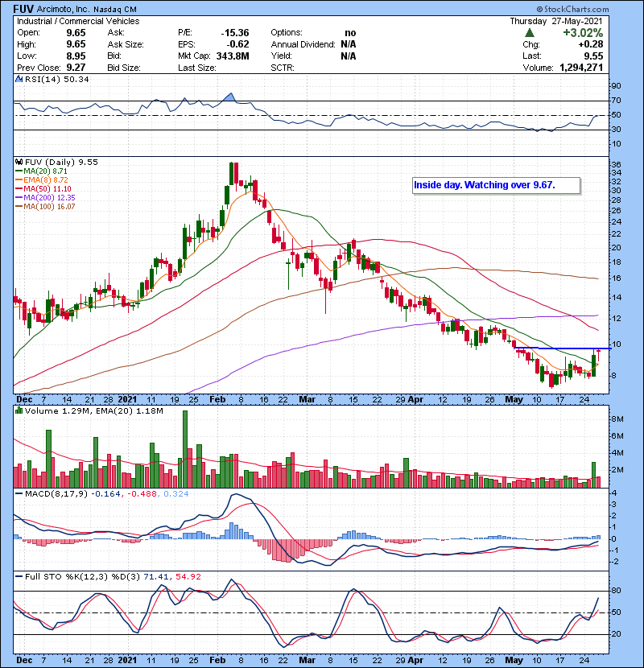
Task: Click the RSI overbought peak in February
Action: click(230, 97)
